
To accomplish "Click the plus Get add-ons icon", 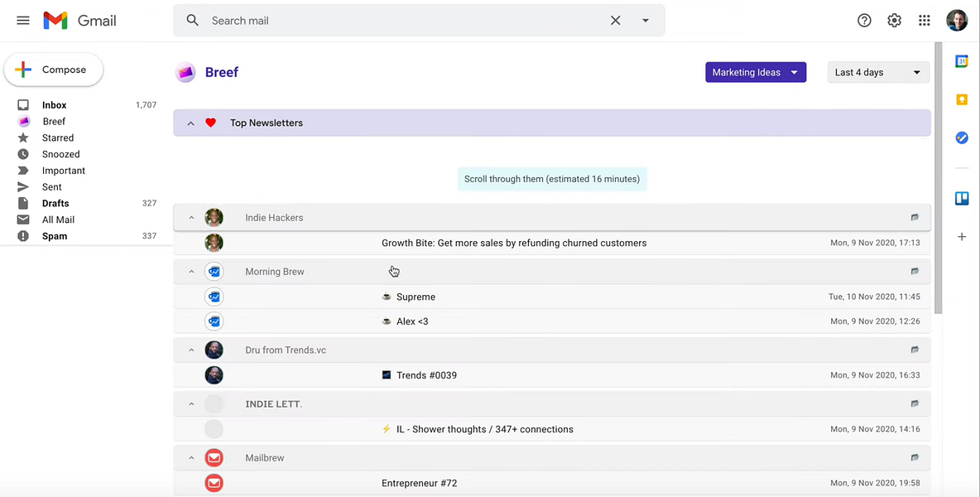I will coord(962,237).
